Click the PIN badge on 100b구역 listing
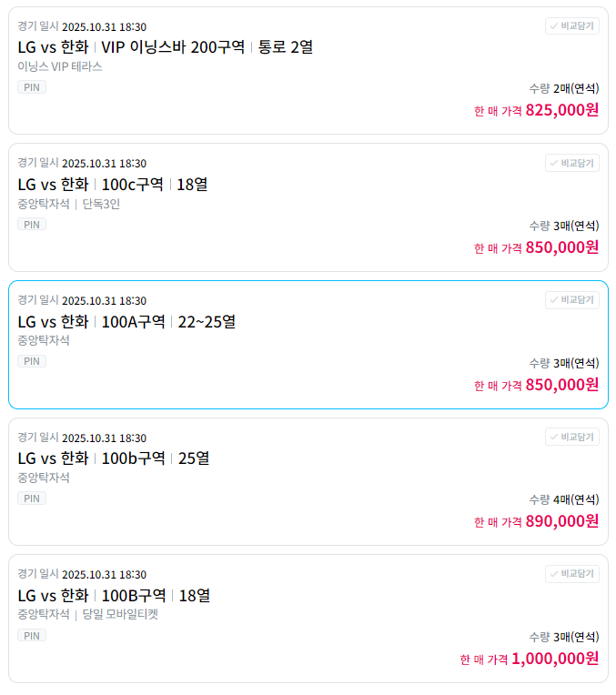Image resolution: width=616 pixels, height=695 pixels. 32,499
